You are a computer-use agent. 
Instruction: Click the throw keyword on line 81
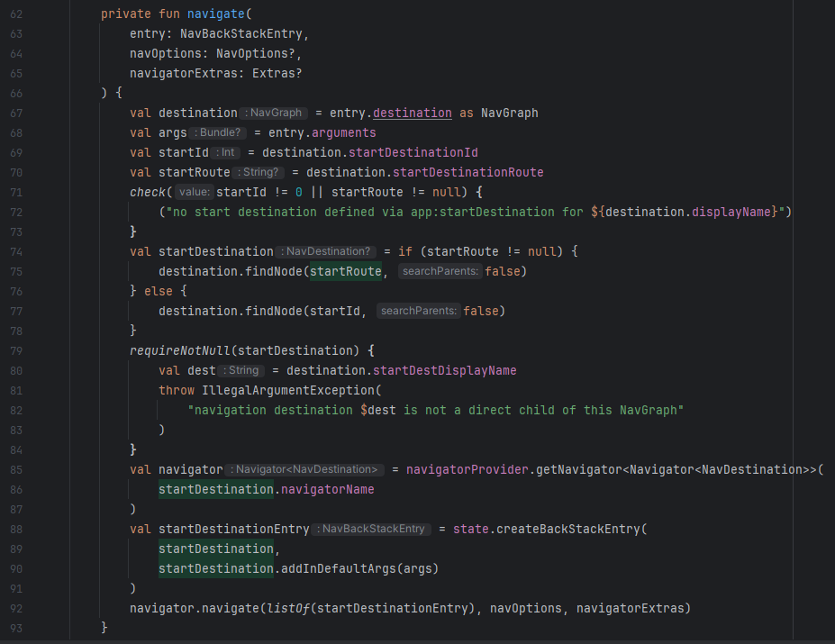coord(177,390)
